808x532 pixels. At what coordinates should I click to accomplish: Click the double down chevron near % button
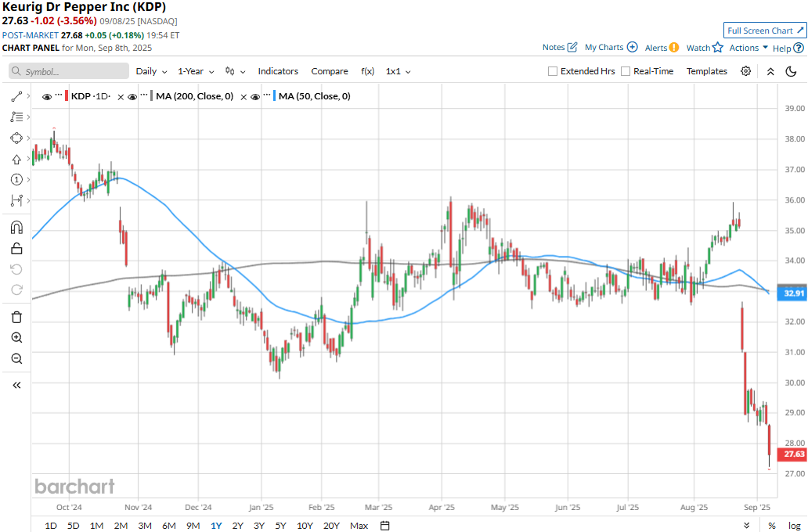pos(747,525)
